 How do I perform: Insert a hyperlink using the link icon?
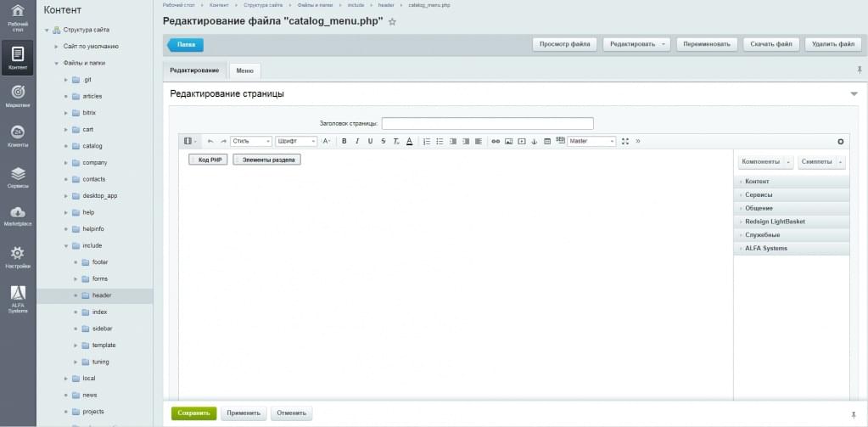(496, 141)
